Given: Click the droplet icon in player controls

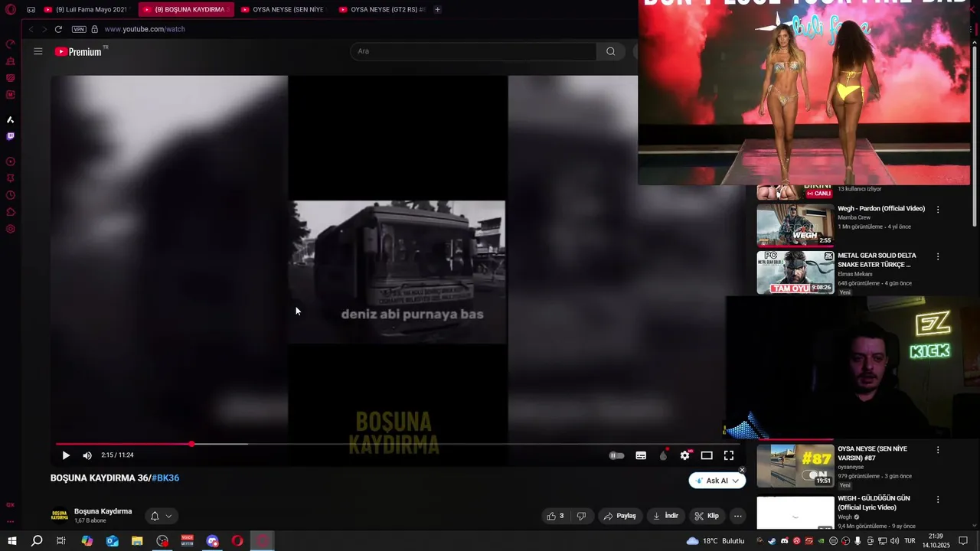Looking at the screenshot, I should (x=663, y=455).
